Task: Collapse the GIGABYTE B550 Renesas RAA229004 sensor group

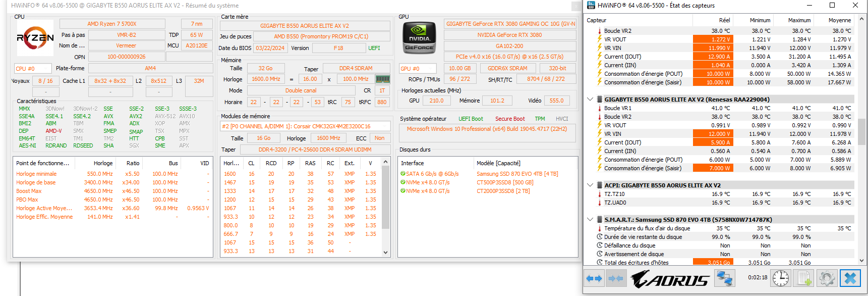Action: pos(590,100)
